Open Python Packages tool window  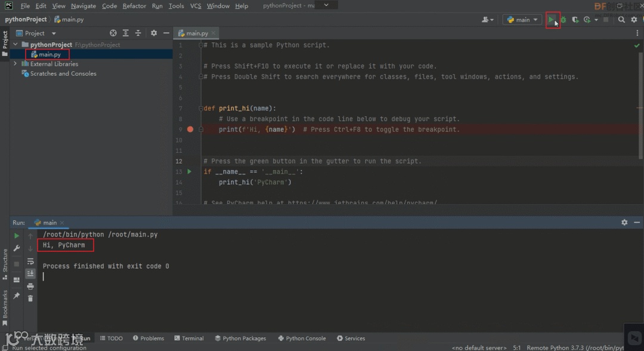click(241, 338)
